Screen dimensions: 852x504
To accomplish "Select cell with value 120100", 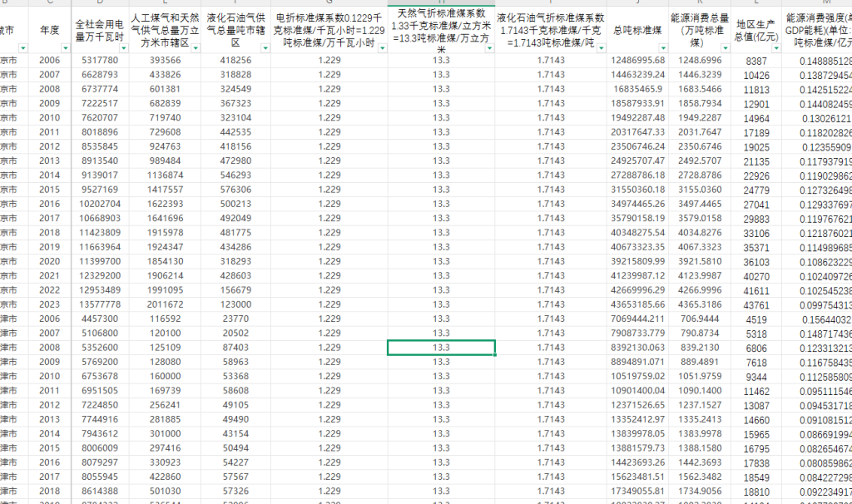I will tap(166, 334).
